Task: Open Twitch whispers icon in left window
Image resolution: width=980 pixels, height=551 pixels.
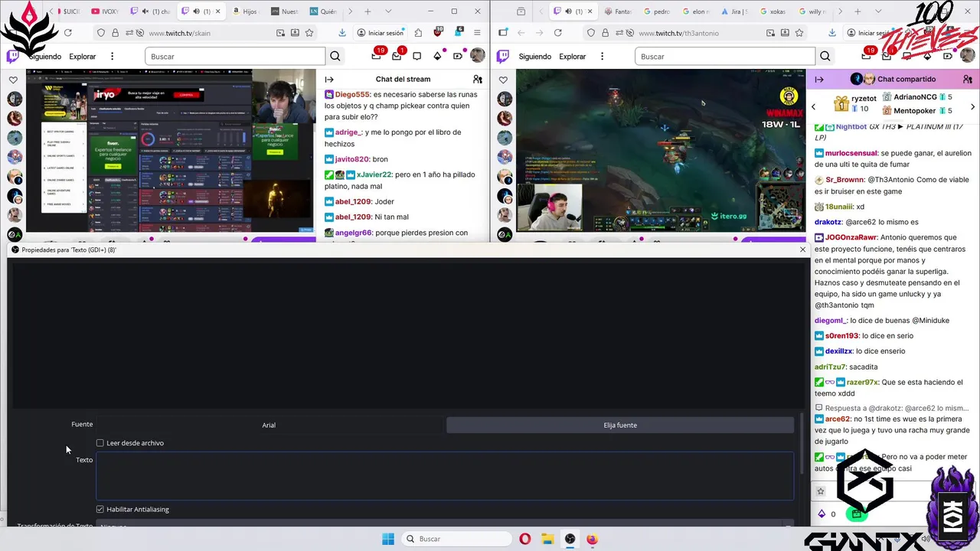Action: (416, 56)
